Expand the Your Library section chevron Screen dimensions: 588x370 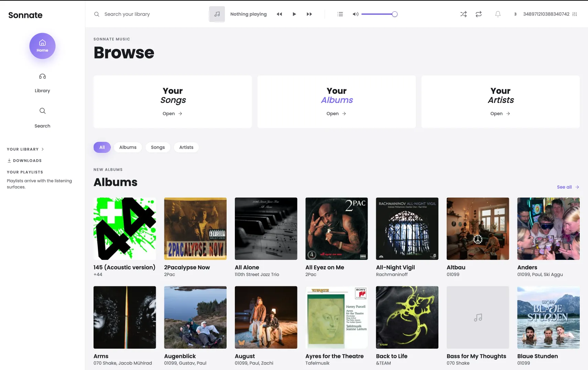tap(43, 149)
